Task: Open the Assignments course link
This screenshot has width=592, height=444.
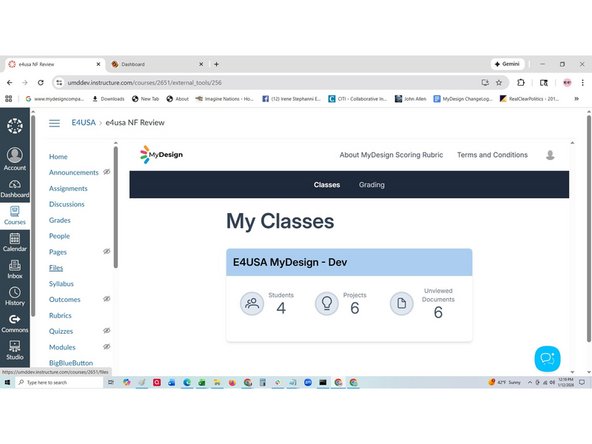Action: pos(68,188)
